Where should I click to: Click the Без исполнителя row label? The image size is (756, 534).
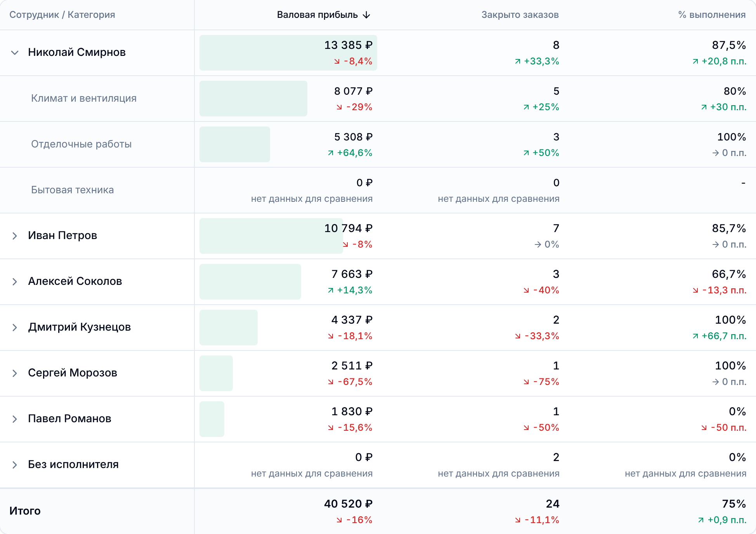(73, 465)
